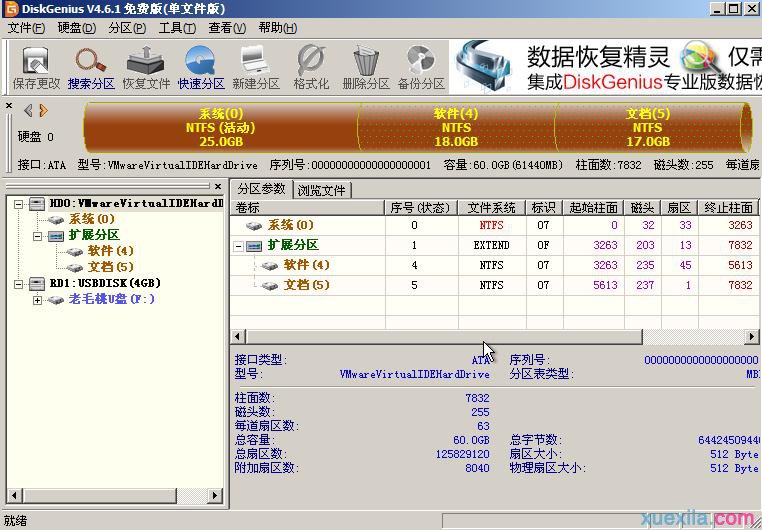Open the 帮助(H) menu
Screen dimensions: 762x530
pos(277,28)
